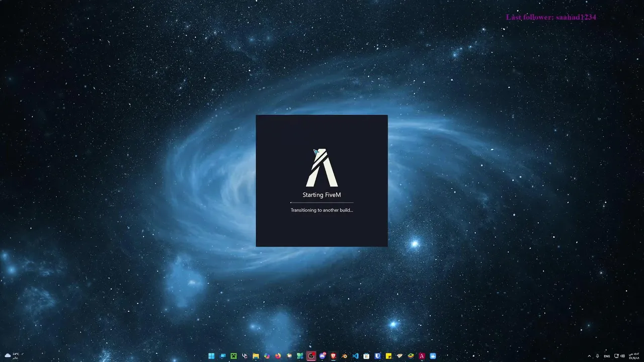Open the weather widget showing 24°C

(x=12, y=356)
